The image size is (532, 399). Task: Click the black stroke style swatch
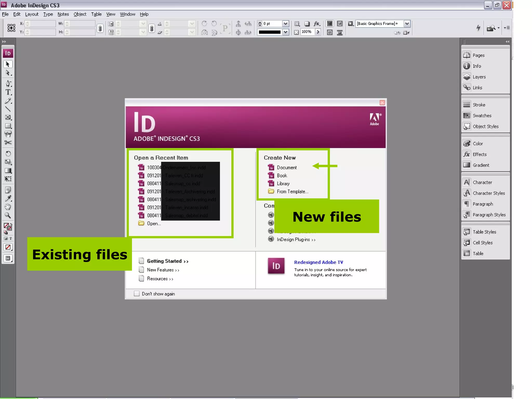point(270,32)
